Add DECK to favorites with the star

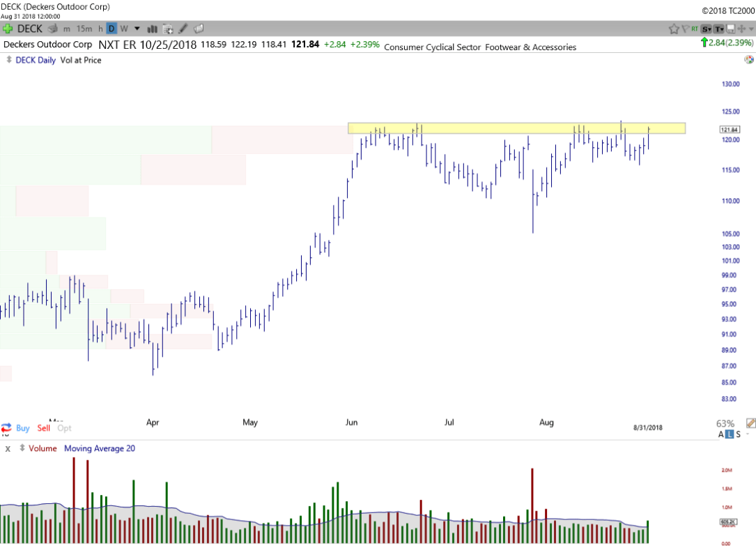click(674, 29)
